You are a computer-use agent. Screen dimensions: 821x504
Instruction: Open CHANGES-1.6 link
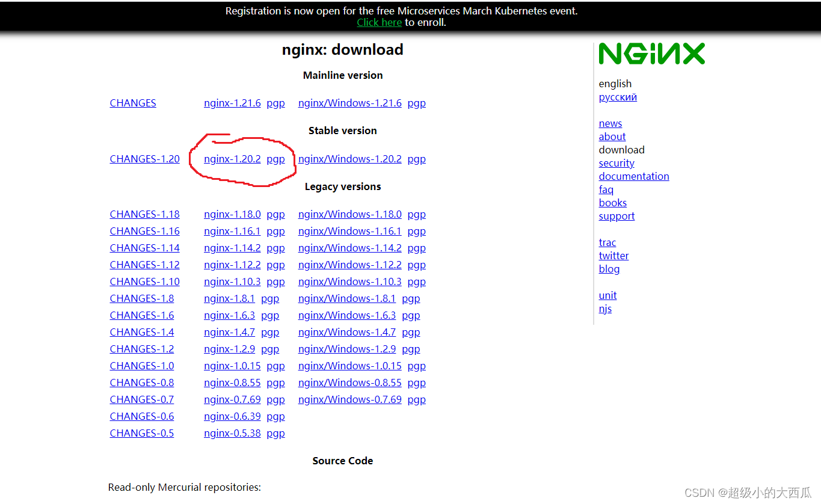point(142,315)
